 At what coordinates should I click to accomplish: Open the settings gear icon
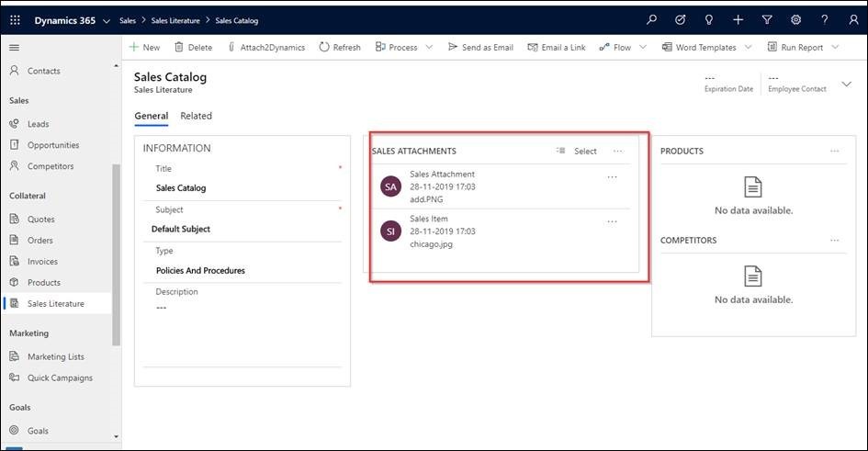click(x=795, y=20)
